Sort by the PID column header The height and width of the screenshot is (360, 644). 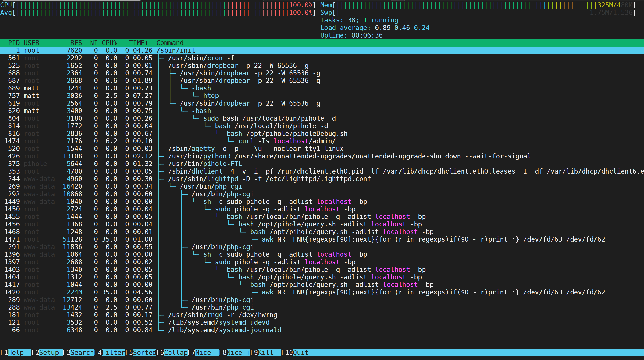coord(14,43)
